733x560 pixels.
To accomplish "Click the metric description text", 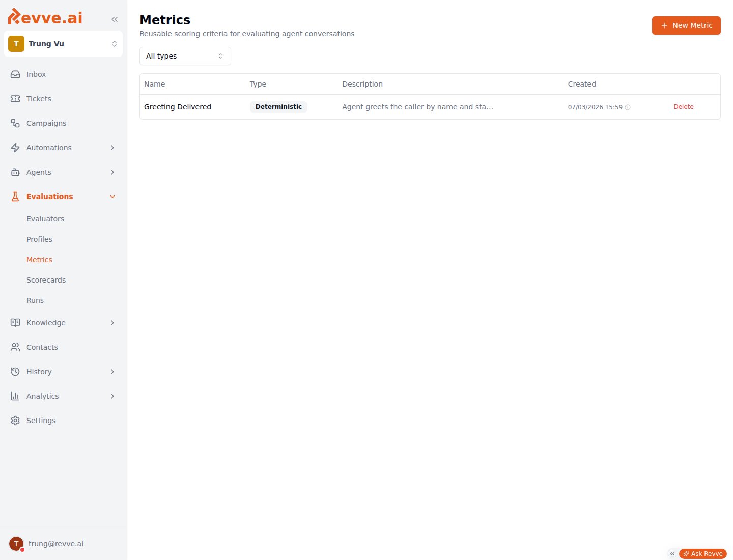I will pos(417,107).
